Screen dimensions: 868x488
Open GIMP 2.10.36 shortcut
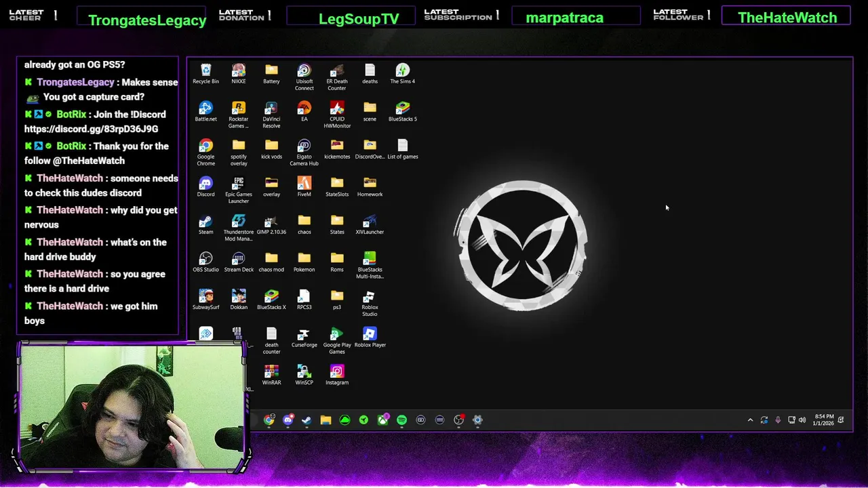[271, 225]
